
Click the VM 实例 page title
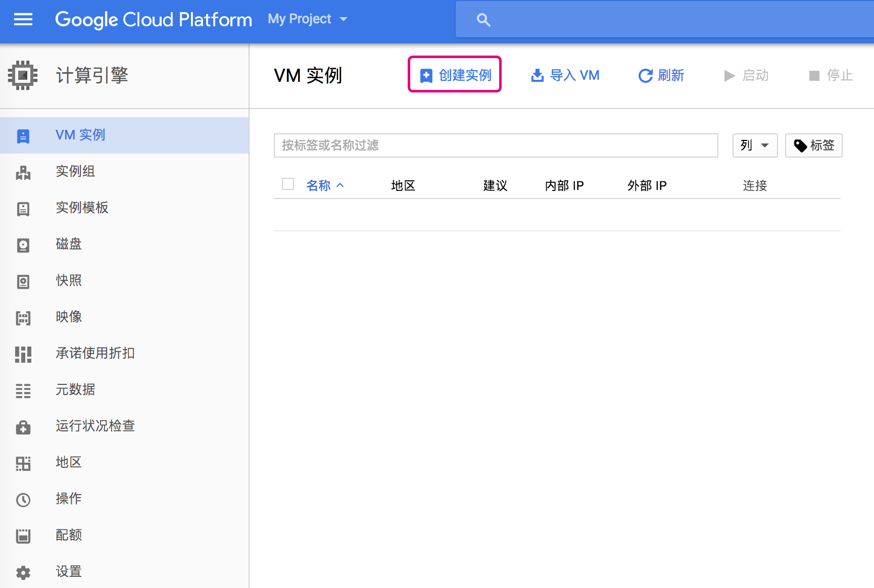(308, 75)
